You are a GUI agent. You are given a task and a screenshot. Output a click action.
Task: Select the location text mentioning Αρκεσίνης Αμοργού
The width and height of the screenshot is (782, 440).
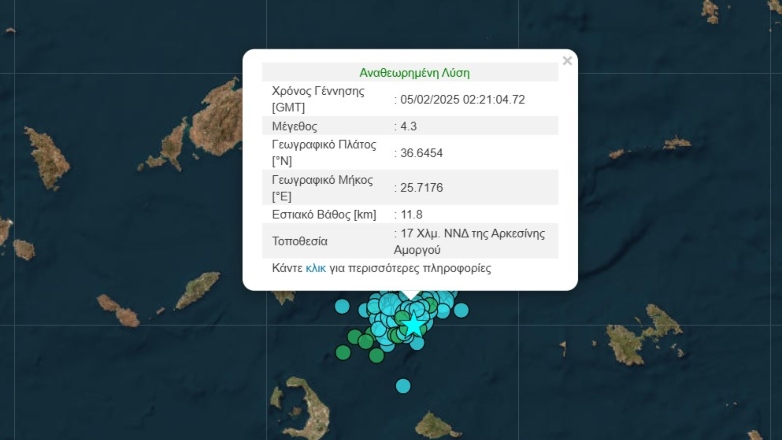pos(472,241)
